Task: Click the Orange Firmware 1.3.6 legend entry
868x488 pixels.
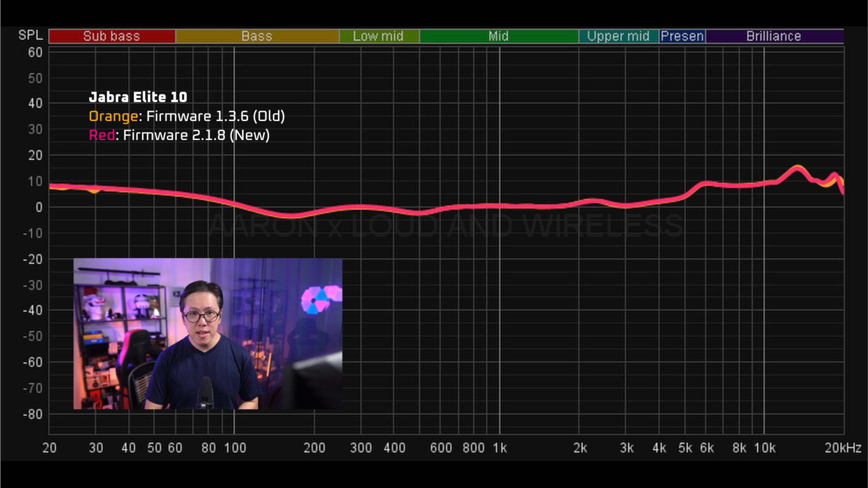Action: (x=187, y=116)
